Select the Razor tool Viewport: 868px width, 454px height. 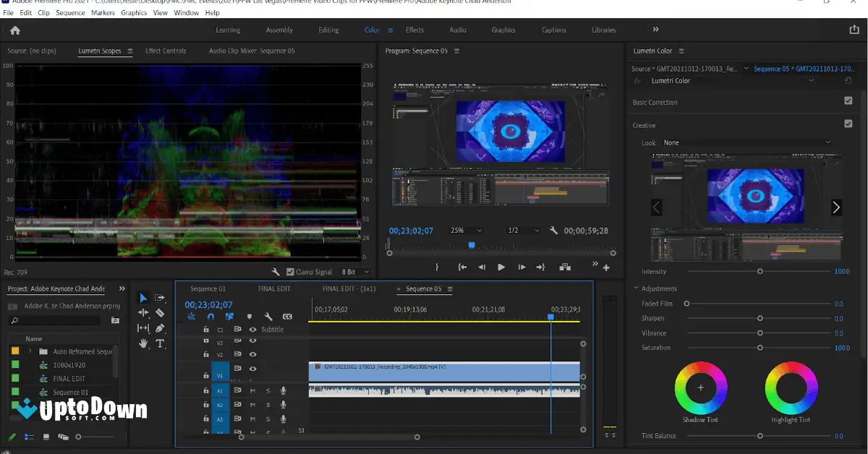click(160, 312)
